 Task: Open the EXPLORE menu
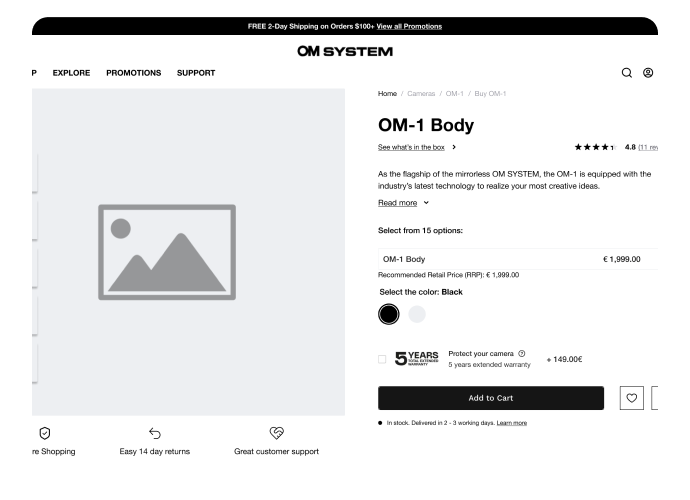click(71, 73)
